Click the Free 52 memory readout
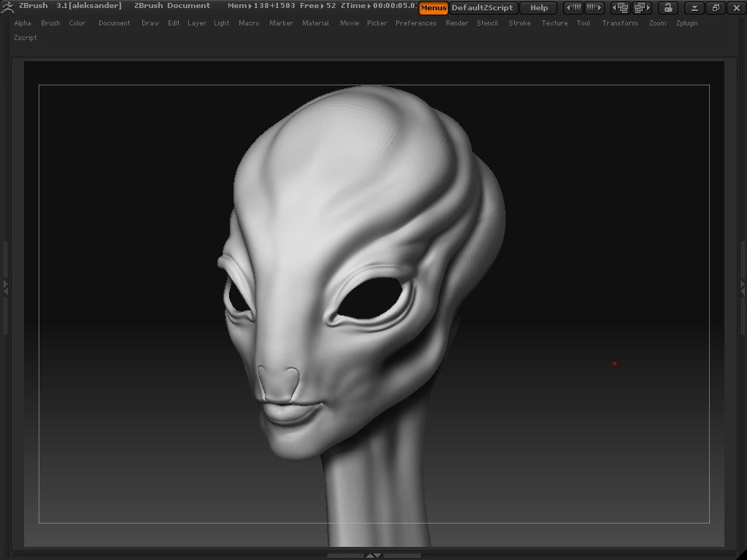The height and width of the screenshot is (560, 747). 318,6
